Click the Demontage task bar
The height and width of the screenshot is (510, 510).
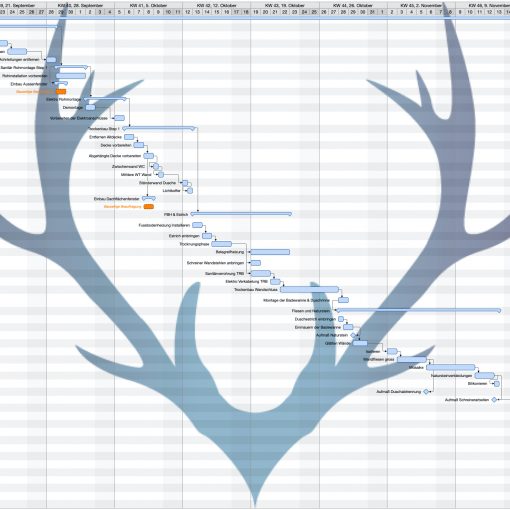click(x=90, y=107)
